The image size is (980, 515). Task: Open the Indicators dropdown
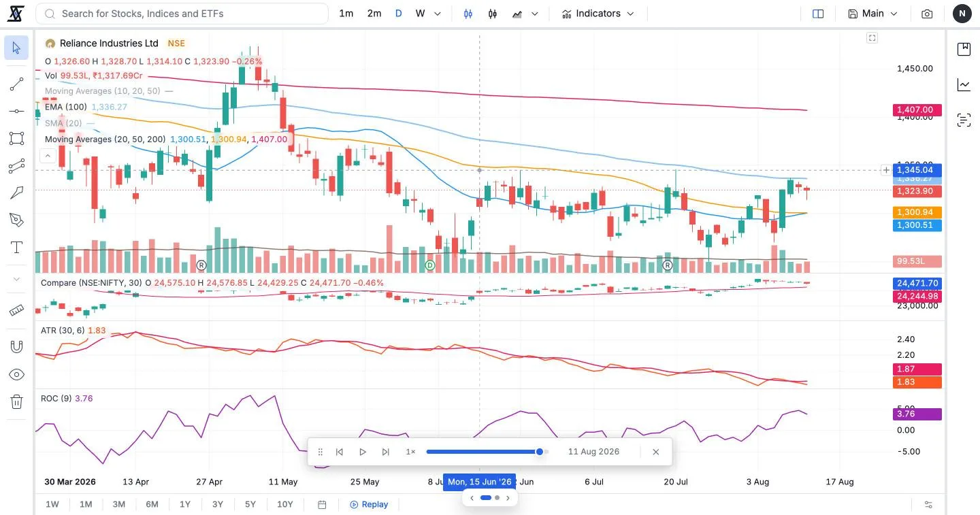click(x=598, y=14)
